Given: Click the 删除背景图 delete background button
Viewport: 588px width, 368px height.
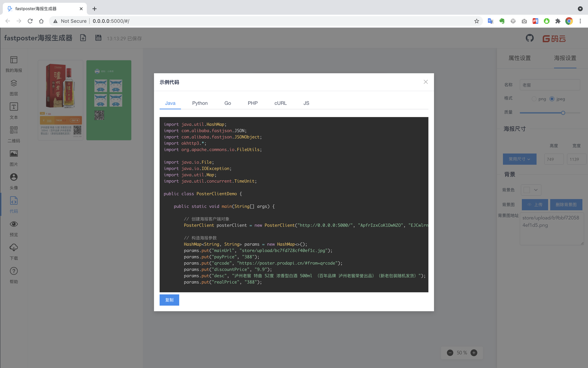Looking at the screenshot, I should pyautogui.click(x=566, y=204).
